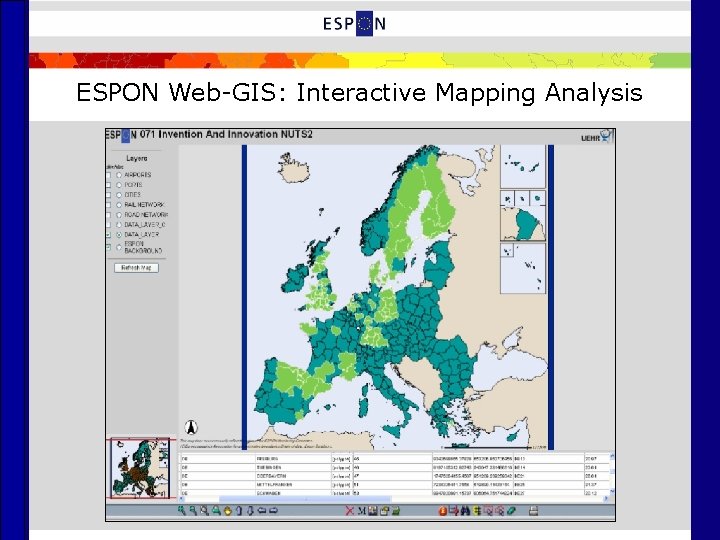This screenshot has width=720, height=540.
Task: Select the zoom out magnifier tool
Action: [193, 510]
